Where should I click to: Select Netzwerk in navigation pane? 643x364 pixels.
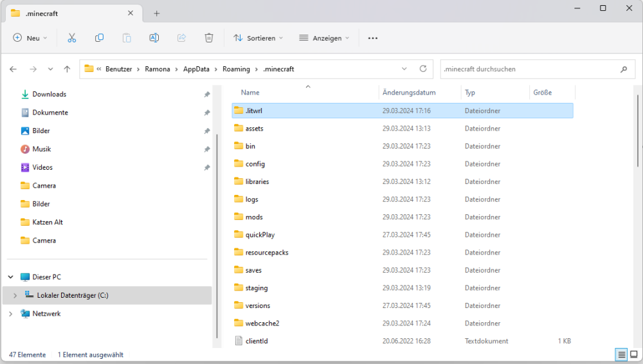click(x=46, y=314)
